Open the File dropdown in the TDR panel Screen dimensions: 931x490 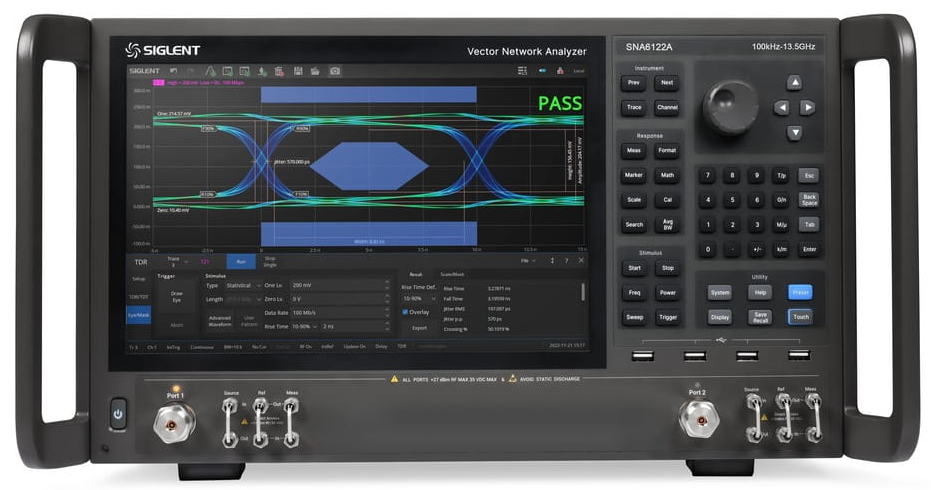click(x=528, y=261)
